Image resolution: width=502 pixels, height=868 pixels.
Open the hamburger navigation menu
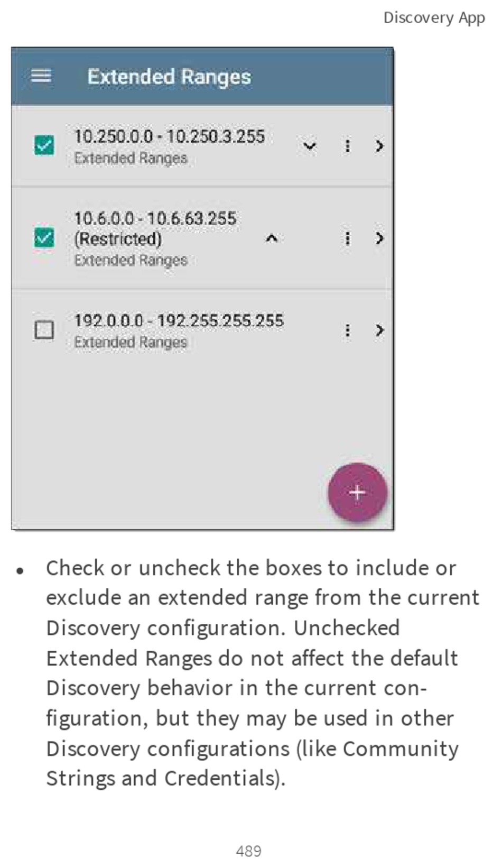[x=41, y=76]
